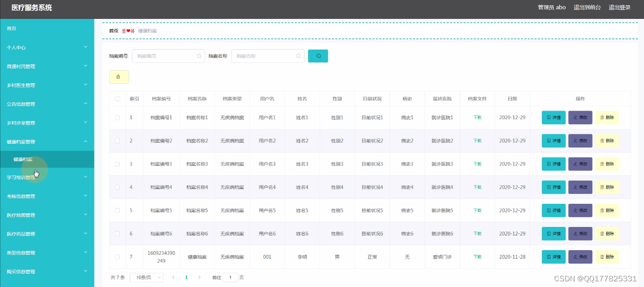Viewport: 644px width, 287px height.
Task: Expand the 公告信息管理 sidebar menu
Action: coord(47,104)
